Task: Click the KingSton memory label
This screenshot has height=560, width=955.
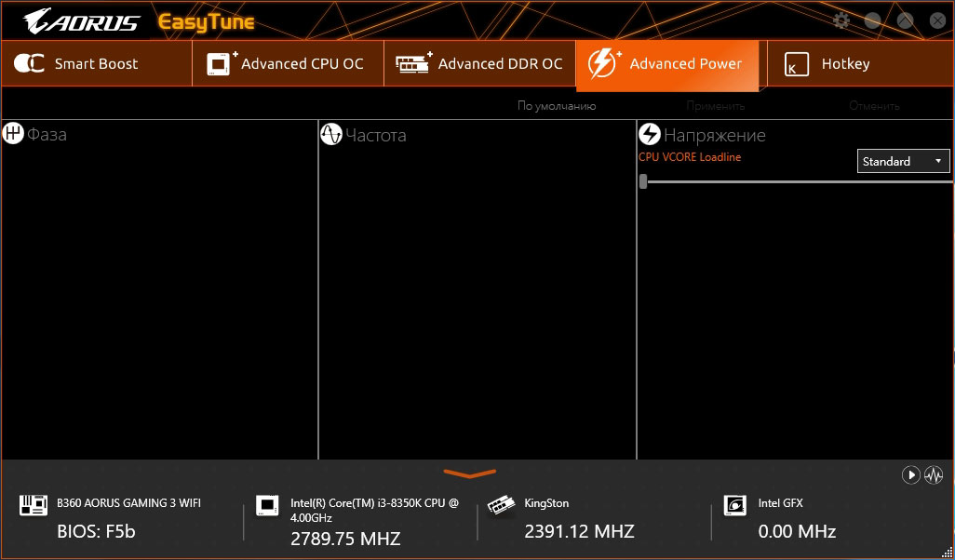Action: [x=546, y=503]
